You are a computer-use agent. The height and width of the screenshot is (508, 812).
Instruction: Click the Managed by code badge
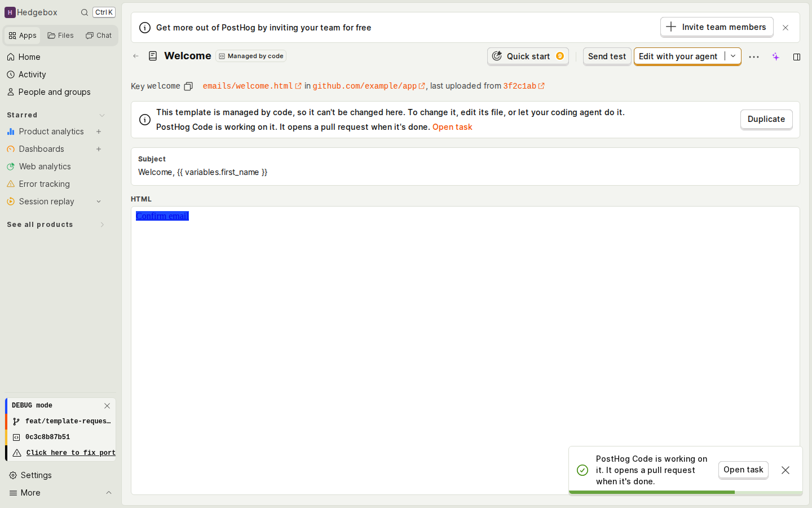click(251, 56)
